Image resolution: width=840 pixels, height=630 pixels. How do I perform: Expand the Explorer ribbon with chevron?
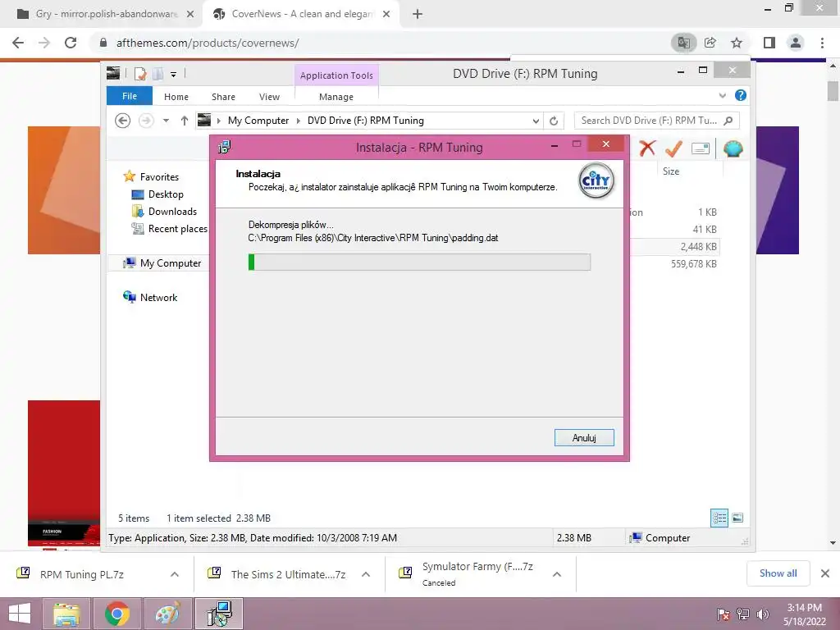(x=722, y=95)
